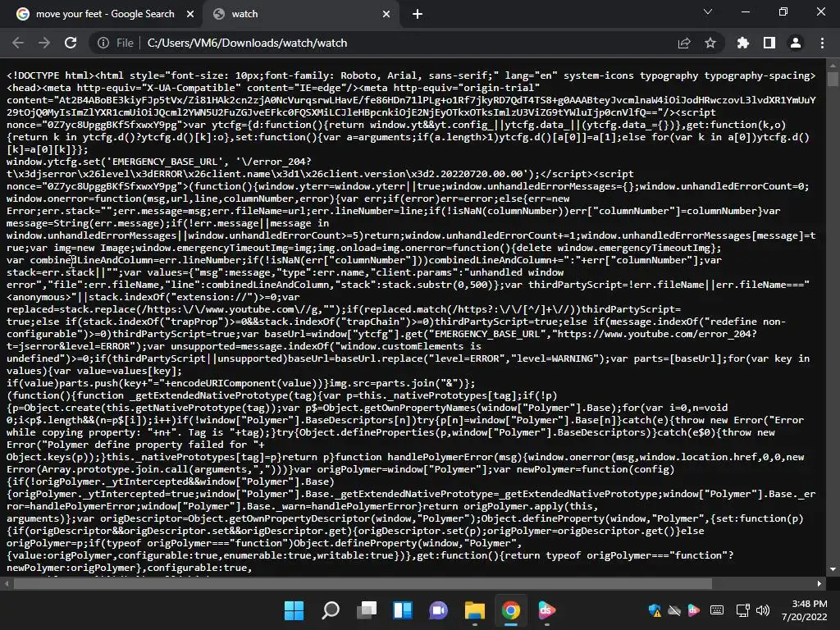Screen dimensions: 840x630
Task: Click the horizontal scrollbar right arrow
Action: 819,583
